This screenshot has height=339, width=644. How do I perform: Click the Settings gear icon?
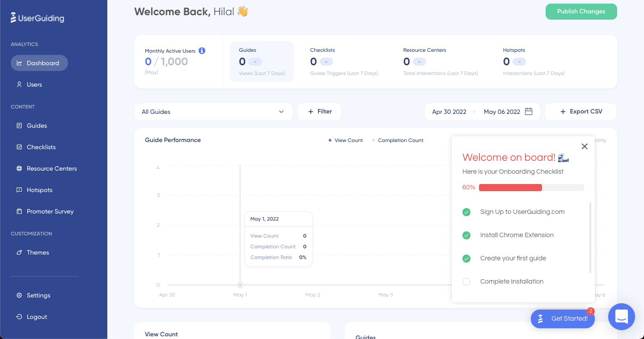[19, 295]
